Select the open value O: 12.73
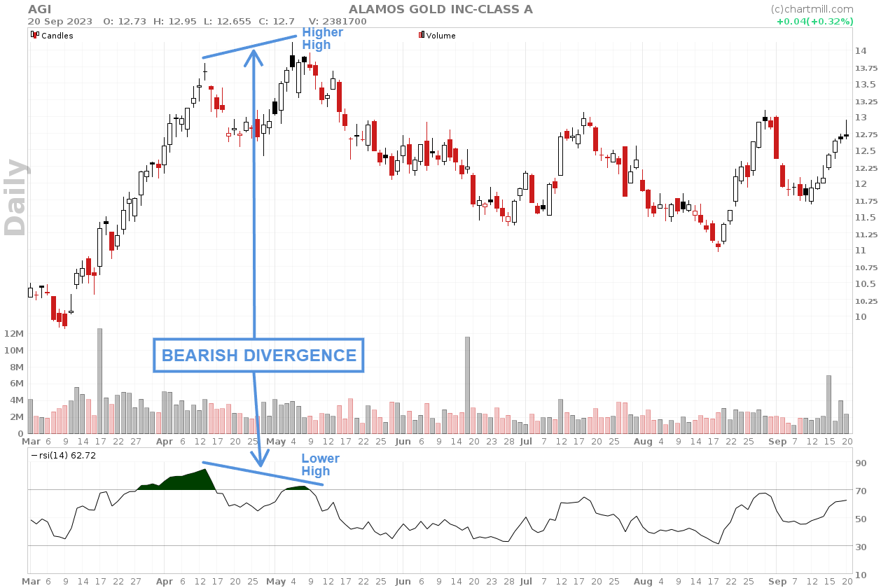 [125, 22]
